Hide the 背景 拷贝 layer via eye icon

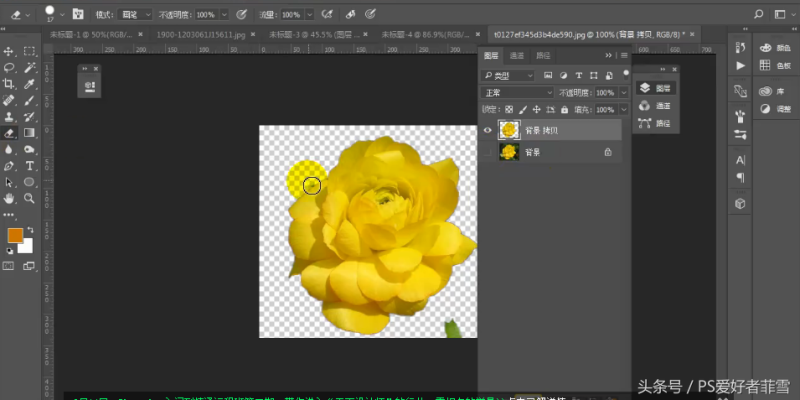click(x=489, y=130)
